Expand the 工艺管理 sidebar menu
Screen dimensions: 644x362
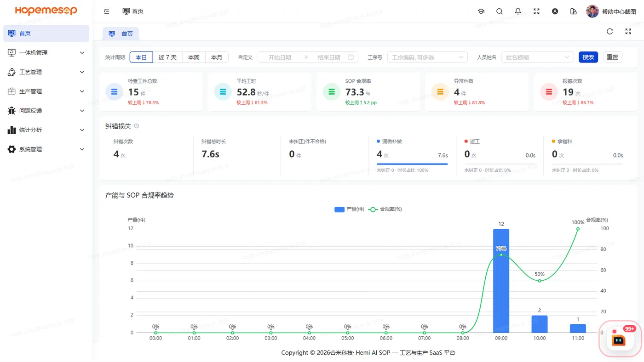tap(46, 72)
